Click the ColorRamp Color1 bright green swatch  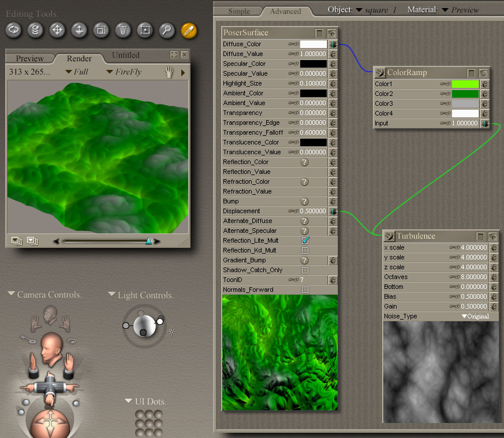465,84
